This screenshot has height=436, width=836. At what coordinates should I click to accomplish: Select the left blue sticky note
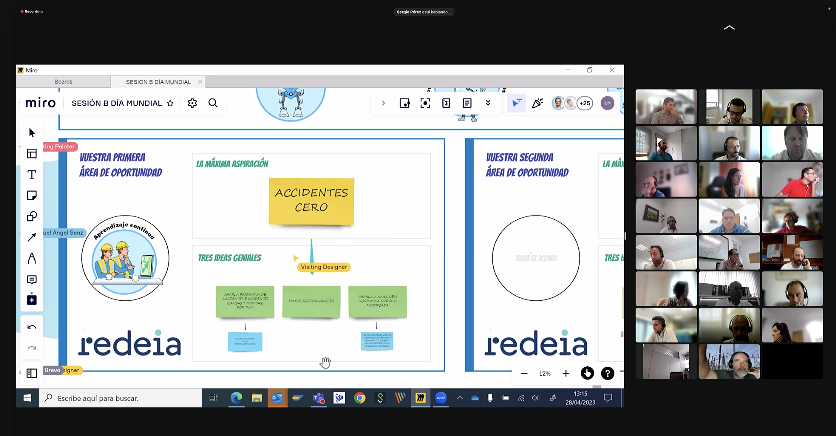(245, 342)
